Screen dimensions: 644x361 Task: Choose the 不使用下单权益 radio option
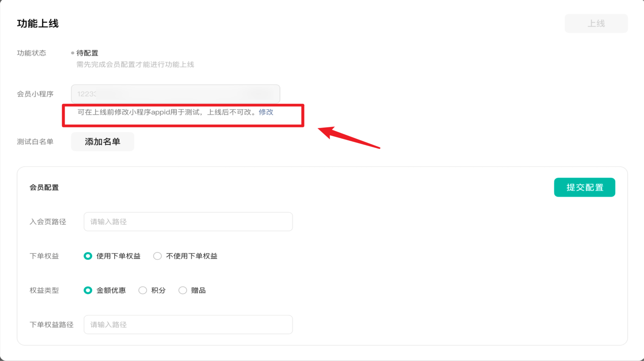(157, 256)
